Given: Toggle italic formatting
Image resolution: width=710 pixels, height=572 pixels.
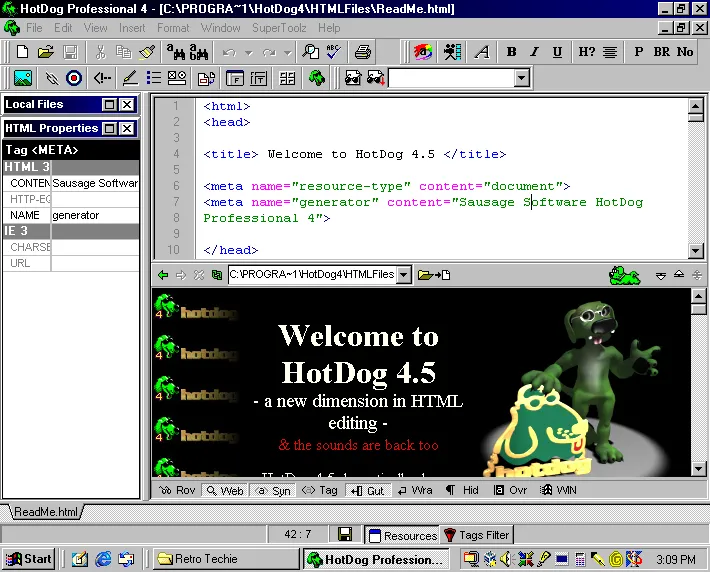Looking at the screenshot, I should coord(534,52).
